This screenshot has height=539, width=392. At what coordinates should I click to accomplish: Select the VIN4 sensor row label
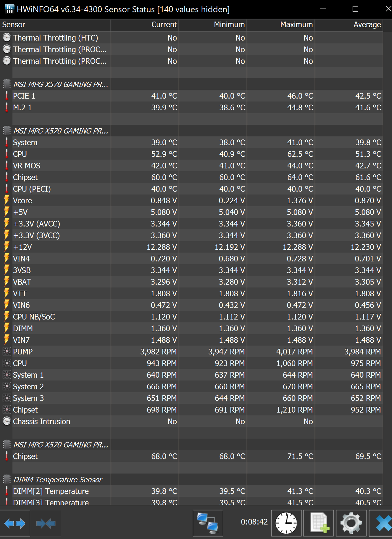coord(21,259)
